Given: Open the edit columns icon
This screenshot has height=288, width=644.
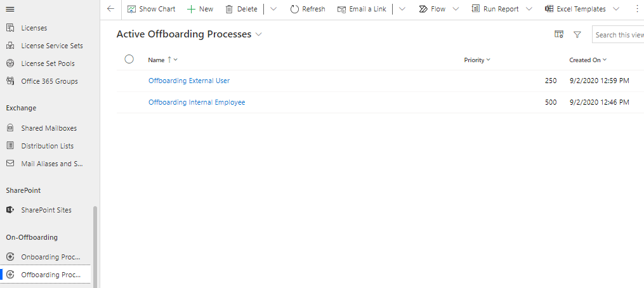Looking at the screenshot, I should pos(559,35).
